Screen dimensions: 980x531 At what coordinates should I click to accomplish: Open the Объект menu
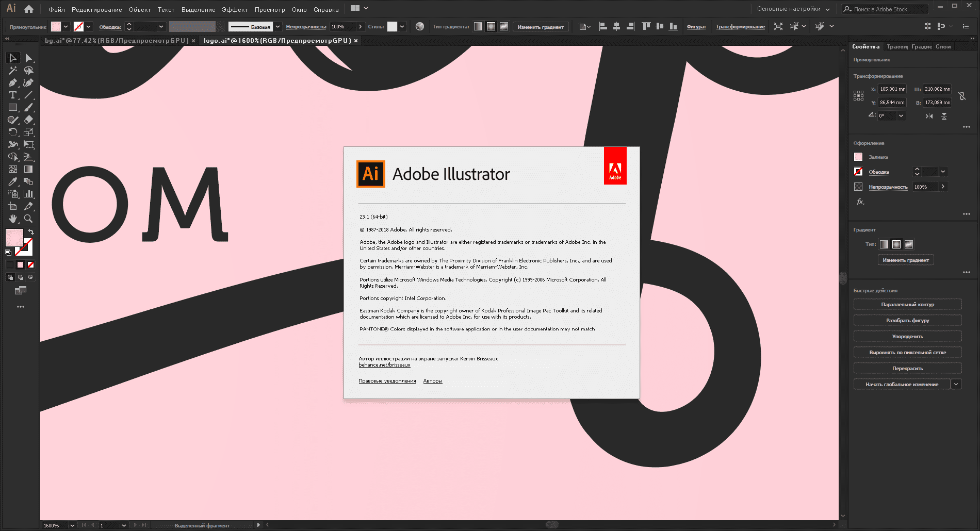click(140, 9)
